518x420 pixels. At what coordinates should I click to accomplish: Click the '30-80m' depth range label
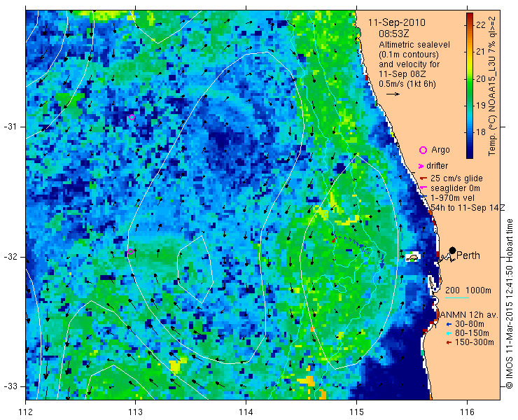click(470, 324)
